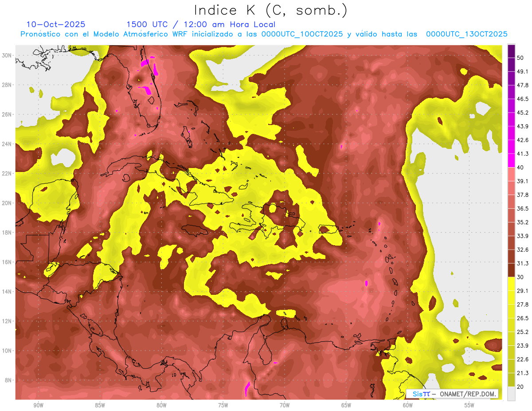Click the time text "1500 UTC / 12:00 am Hora Local"
Image resolution: width=532 pixels, height=411 pixels.
pos(201,25)
